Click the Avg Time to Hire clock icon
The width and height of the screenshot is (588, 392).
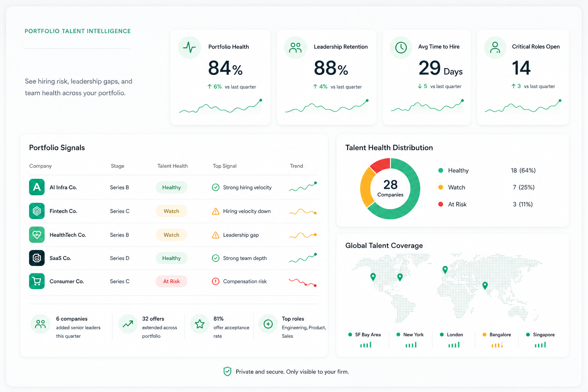pyautogui.click(x=401, y=47)
